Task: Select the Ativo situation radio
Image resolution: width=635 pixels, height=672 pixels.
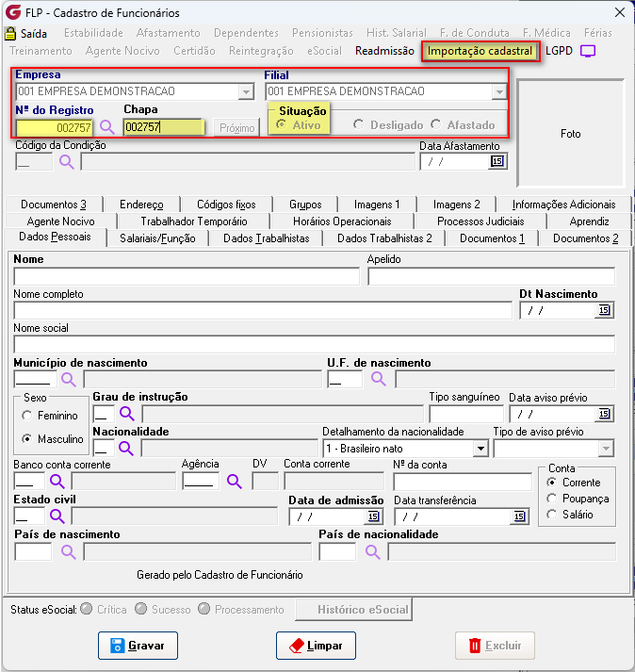Action: pos(282,124)
